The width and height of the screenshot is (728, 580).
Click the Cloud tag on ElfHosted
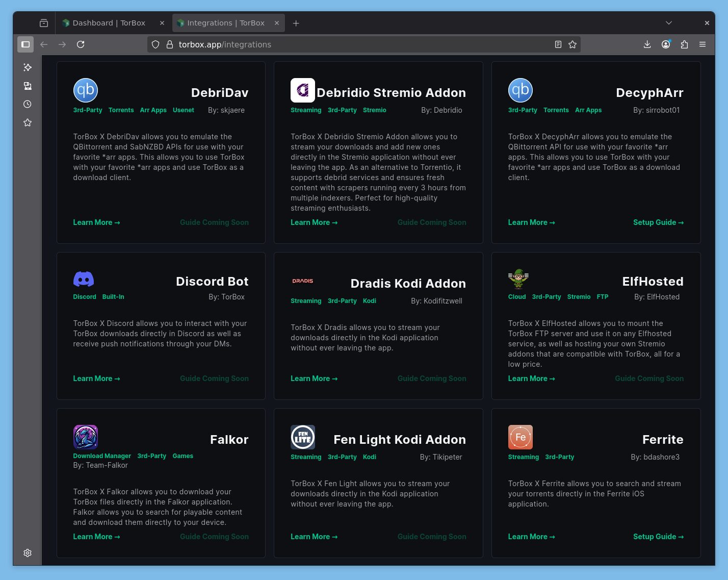(x=517, y=297)
